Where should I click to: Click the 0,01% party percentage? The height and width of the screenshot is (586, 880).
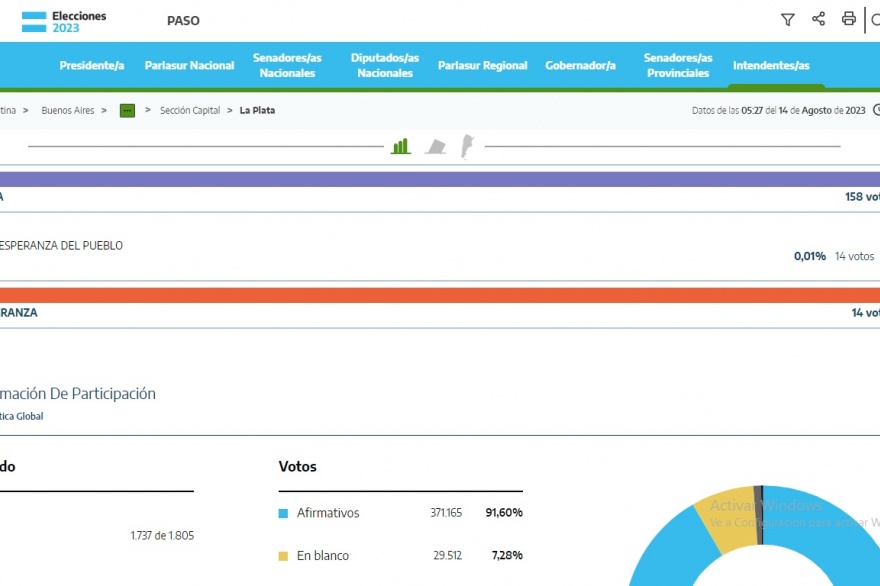[810, 257]
